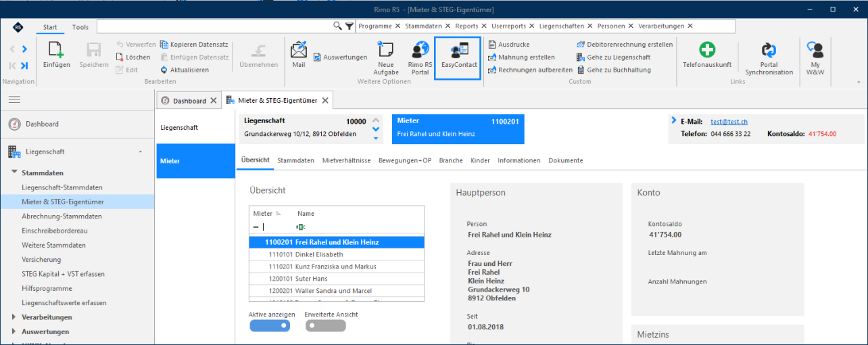Close the Mieter & STEG-Eigentümer tab

pos(324,100)
